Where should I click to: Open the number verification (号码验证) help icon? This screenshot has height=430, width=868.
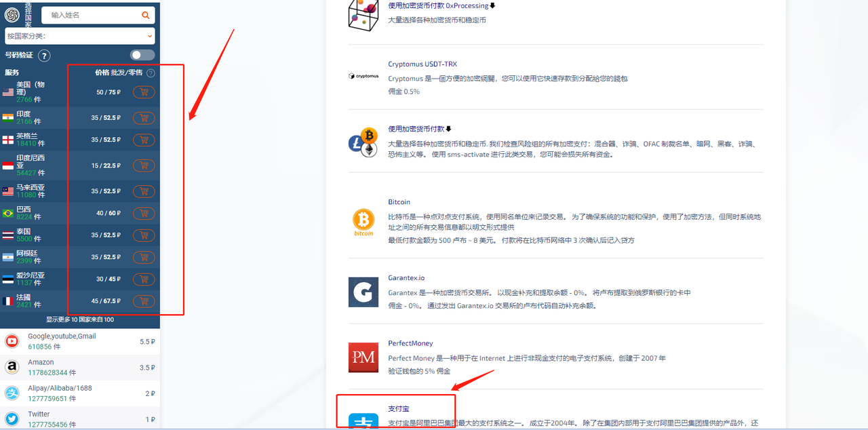pos(44,56)
